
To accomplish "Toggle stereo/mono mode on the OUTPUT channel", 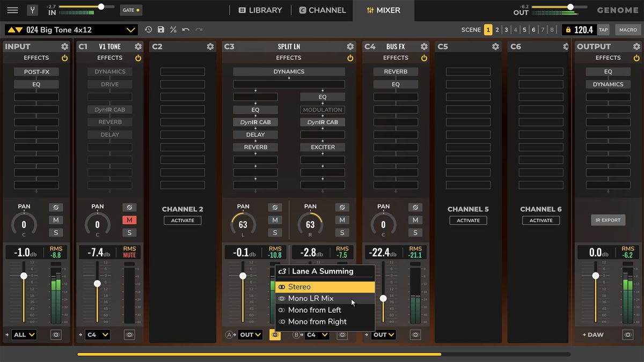I will pos(627,334).
